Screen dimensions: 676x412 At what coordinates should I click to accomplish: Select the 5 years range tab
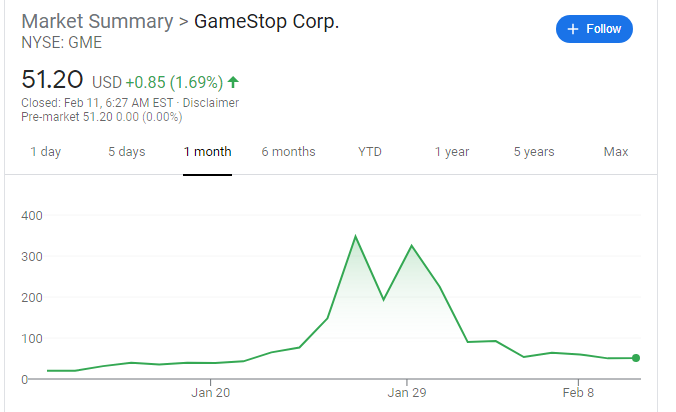pyautogui.click(x=534, y=152)
